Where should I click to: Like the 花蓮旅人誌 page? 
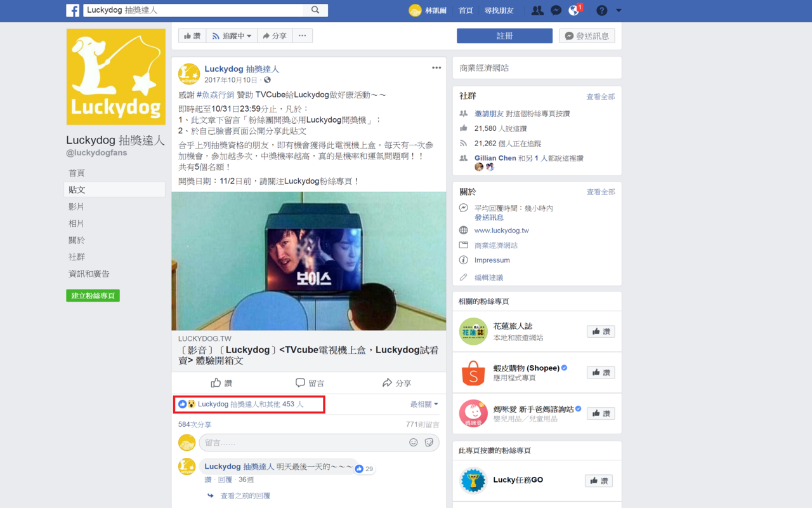click(601, 331)
